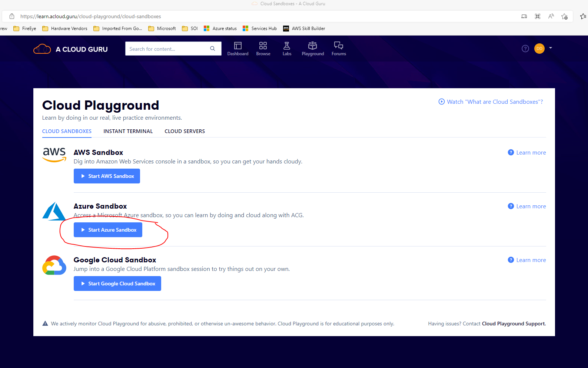Open the Playground nav icon
Screen dimensions: 588x368
click(x=313, y=49)
